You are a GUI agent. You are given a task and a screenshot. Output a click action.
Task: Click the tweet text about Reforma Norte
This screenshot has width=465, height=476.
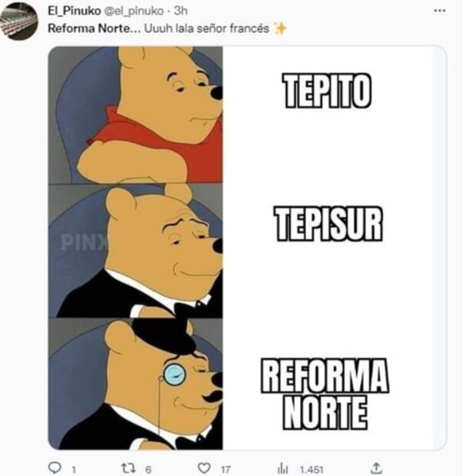[159, 28]
